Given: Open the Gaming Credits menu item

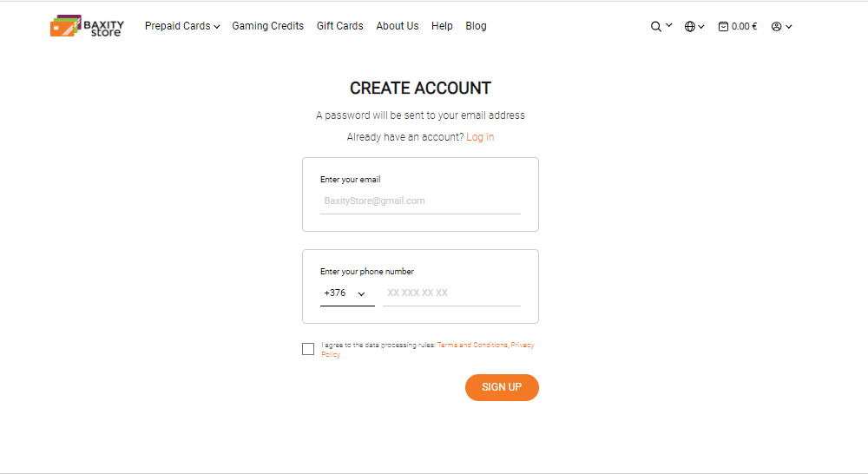Looking at the screenshot, I should tap(268, 26).
